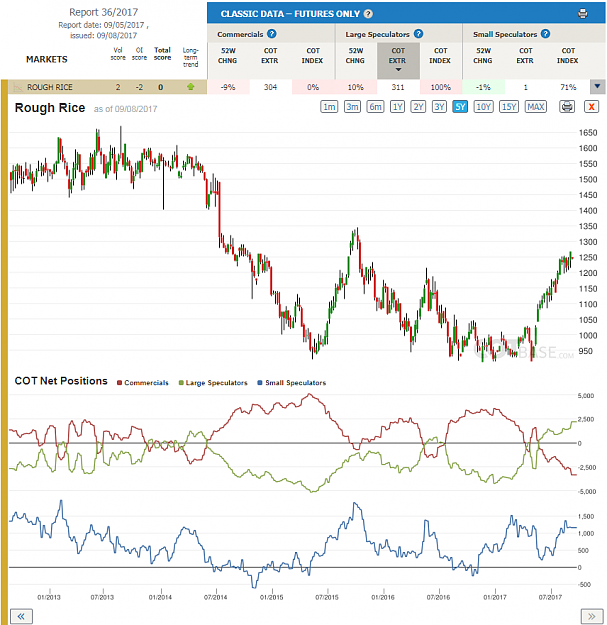The image size is (607, 625).
Task: Print the Rough Rice chart
Action: pyautogui.click(x=567, y=107)
